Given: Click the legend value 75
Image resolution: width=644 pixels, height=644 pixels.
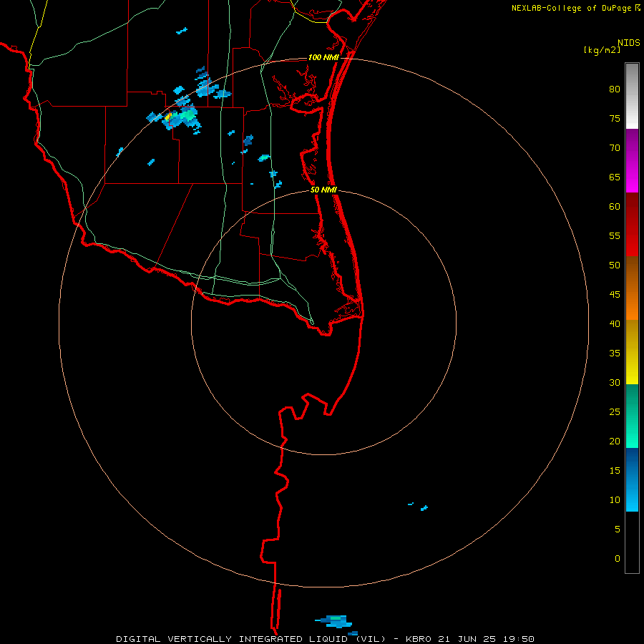Looking at the screenshot, I should click(x=615, y=118).
